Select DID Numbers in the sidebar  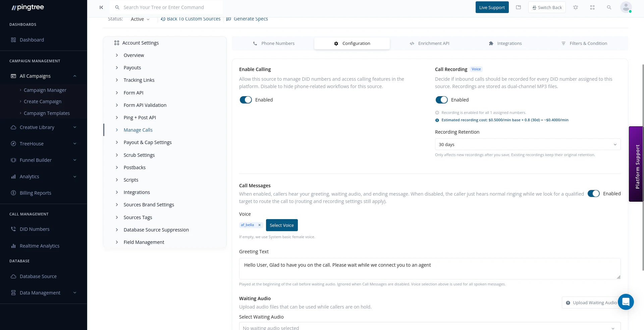click(x=35, y=229)
